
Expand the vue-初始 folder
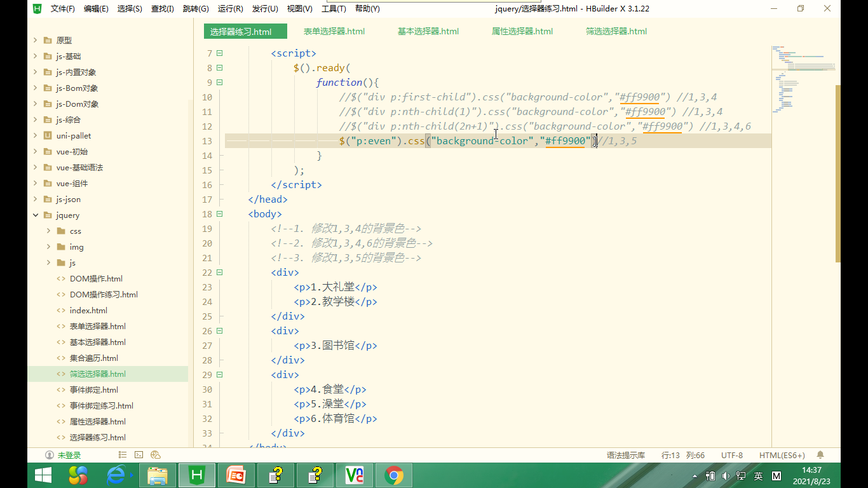(36, 151)
